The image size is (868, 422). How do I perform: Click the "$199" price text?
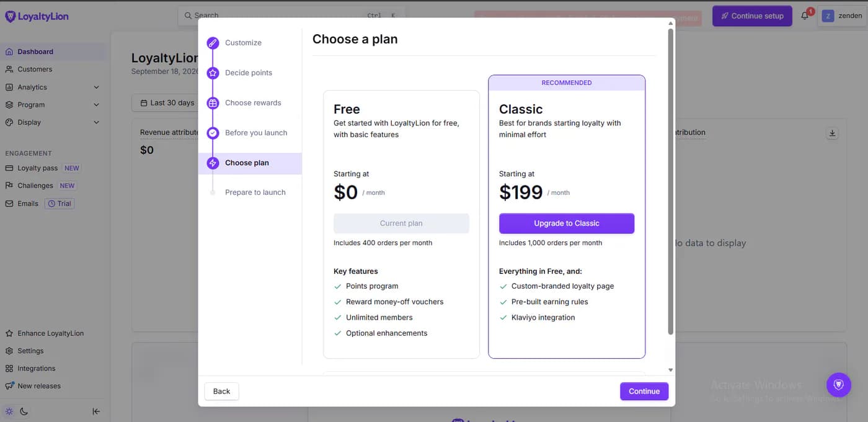(521, 192)
